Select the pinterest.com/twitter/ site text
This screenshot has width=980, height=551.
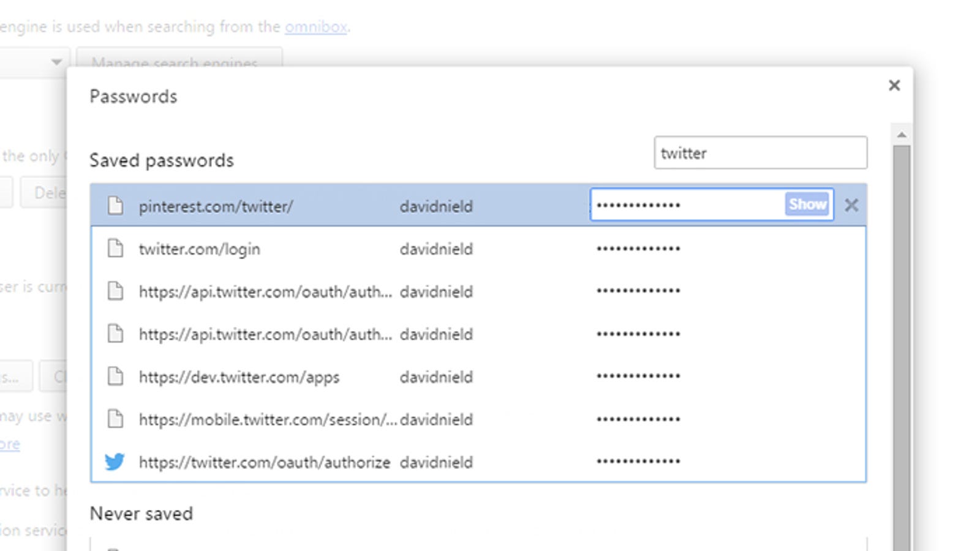coord(216,206)
